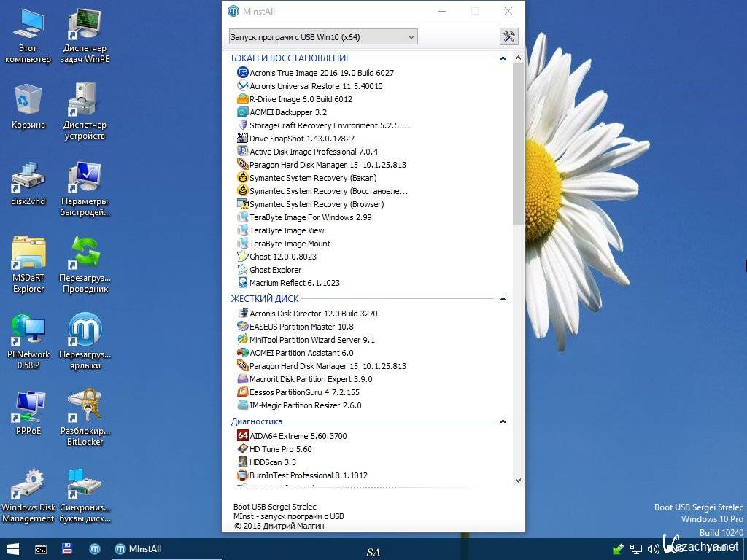Viewport: 747px width, 560px height.
Task: Open the USB Win10 (x64) launch dropdown
Action: (x=323, y=36)
